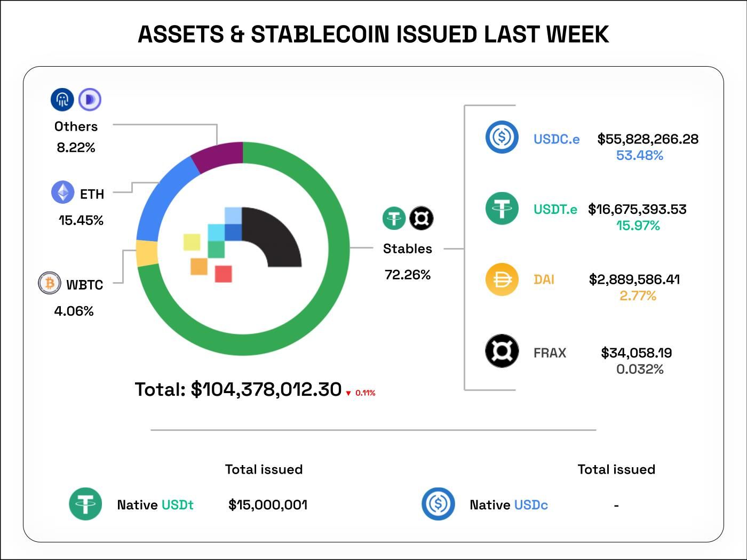Click the USDT.e label text
Screen dimensions: 747x560
[555, 209]
